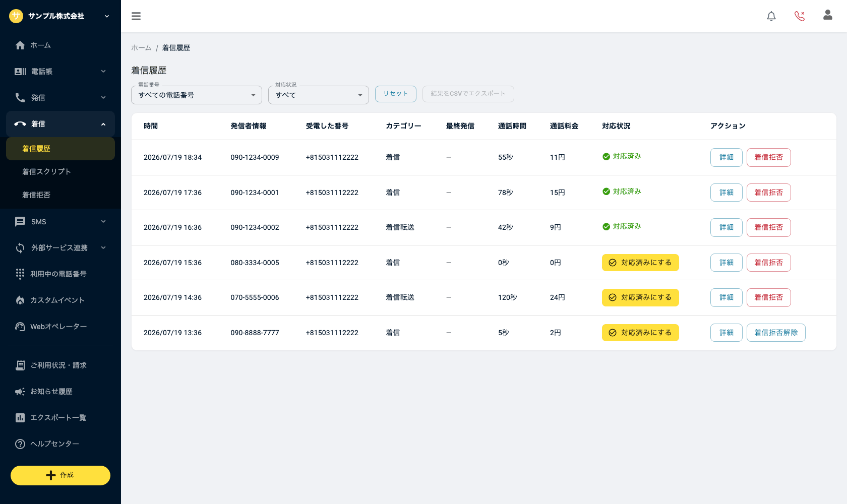The width and height of the screenshot is (847, 504).
Task: Mark the 15:36 call as handled
Action: [x=640, y=263]
